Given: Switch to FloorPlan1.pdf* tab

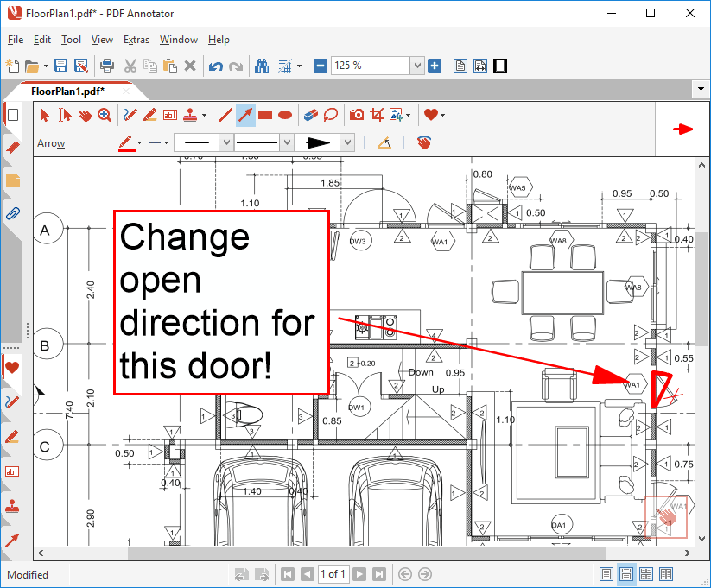Looking at the screenshot, I should [x=68, y=92].
